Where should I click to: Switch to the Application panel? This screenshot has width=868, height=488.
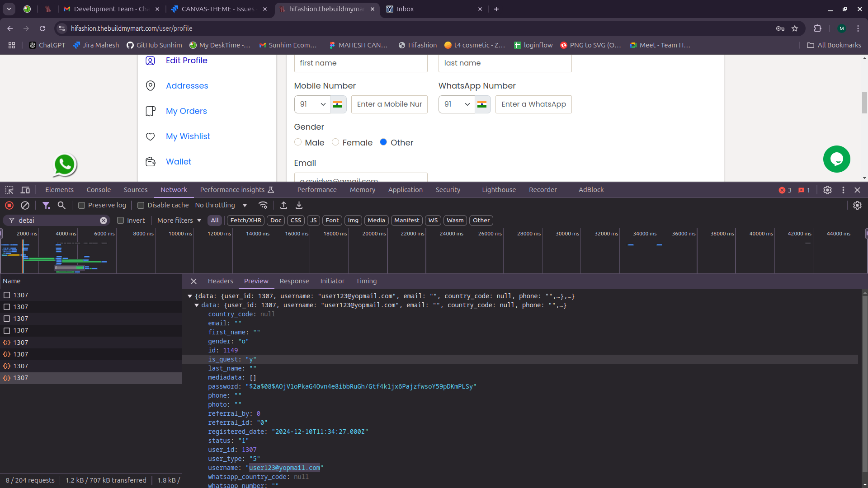tap(406, 190)
